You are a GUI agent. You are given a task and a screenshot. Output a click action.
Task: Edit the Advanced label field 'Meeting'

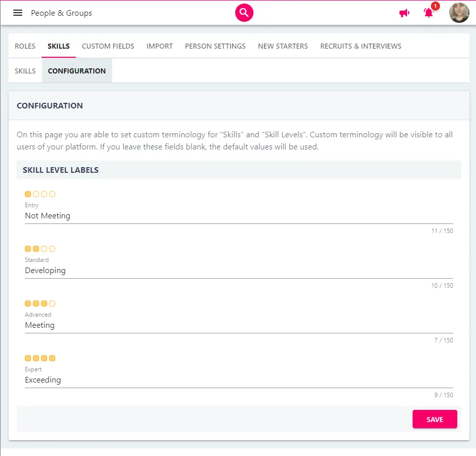pyautogui.click(x=239, y=325)
